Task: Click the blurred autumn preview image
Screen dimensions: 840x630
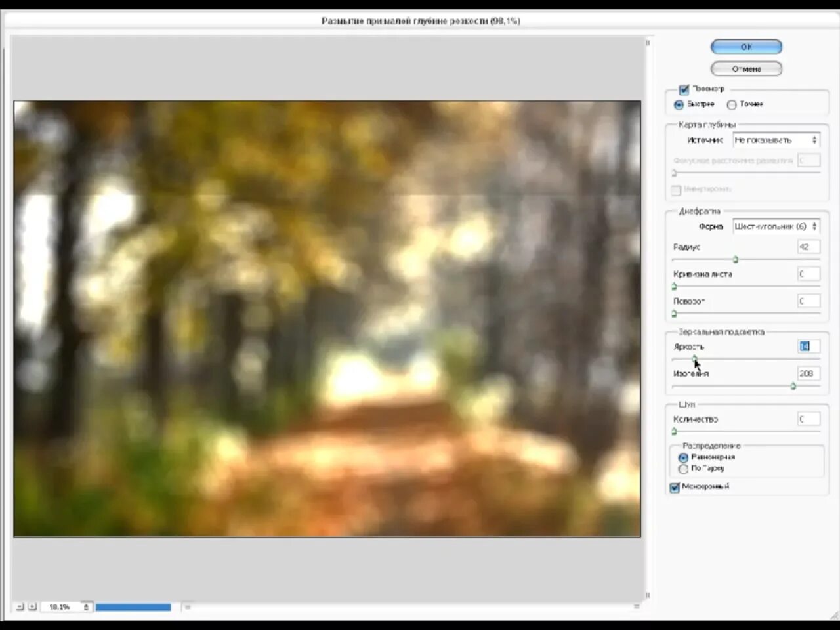Action: (327, 319)
